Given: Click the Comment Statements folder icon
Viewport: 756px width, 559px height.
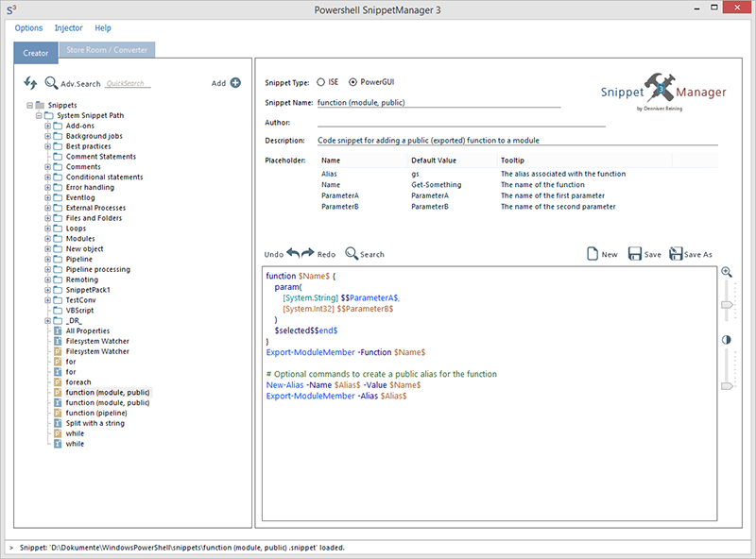Looking at the screenshot, I should point(58,157).
